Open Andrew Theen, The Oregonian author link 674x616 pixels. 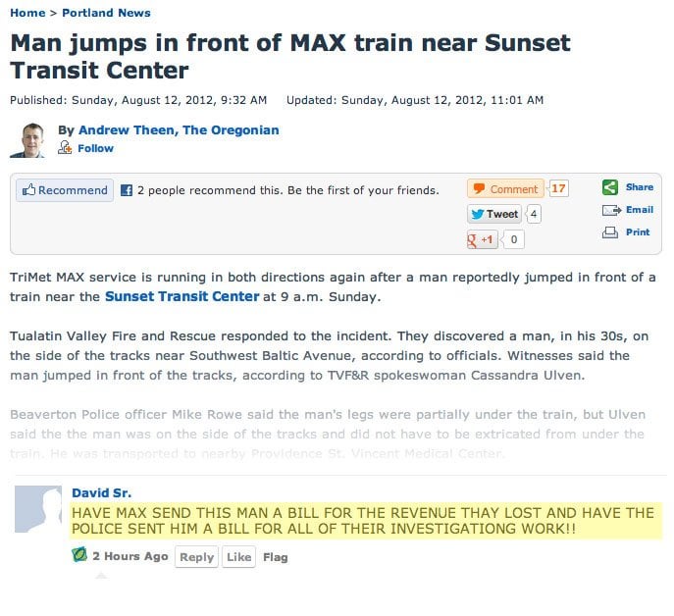(179, 130)
